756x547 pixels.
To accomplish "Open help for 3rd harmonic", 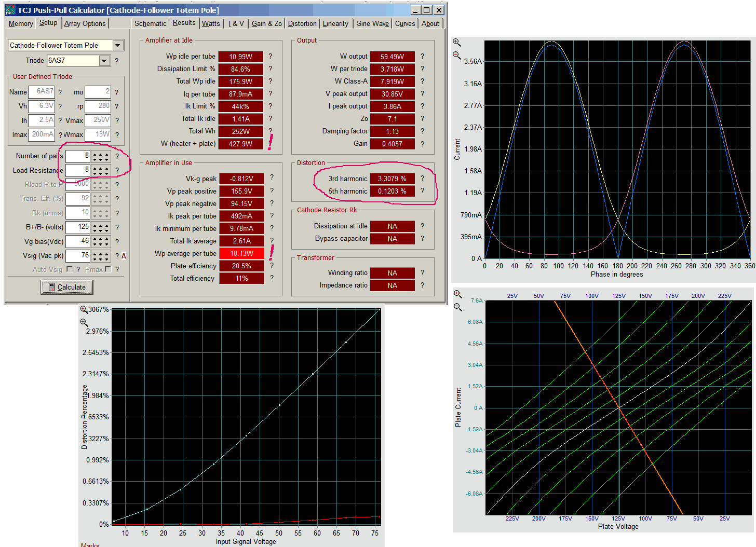I will click(422, 178).
